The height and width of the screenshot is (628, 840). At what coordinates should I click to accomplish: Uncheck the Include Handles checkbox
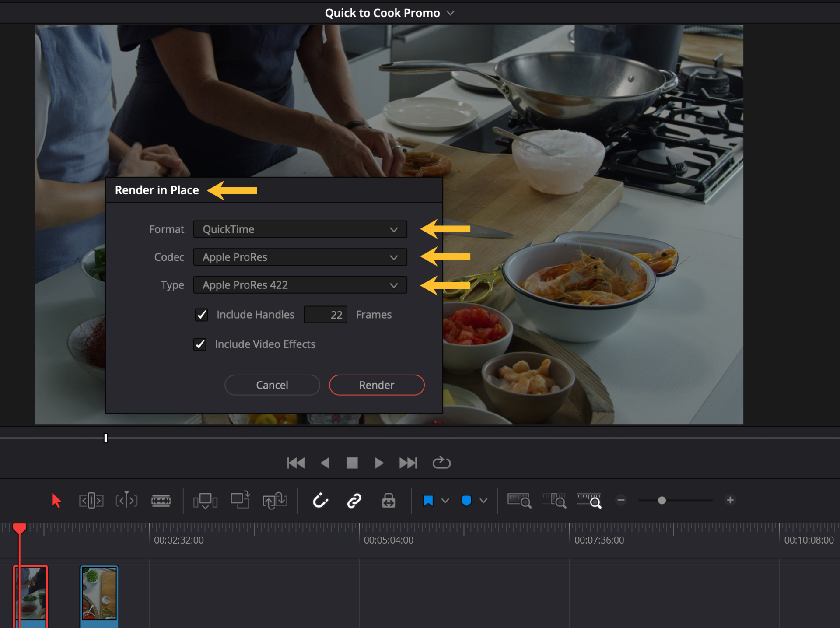(x=201, y=315)
